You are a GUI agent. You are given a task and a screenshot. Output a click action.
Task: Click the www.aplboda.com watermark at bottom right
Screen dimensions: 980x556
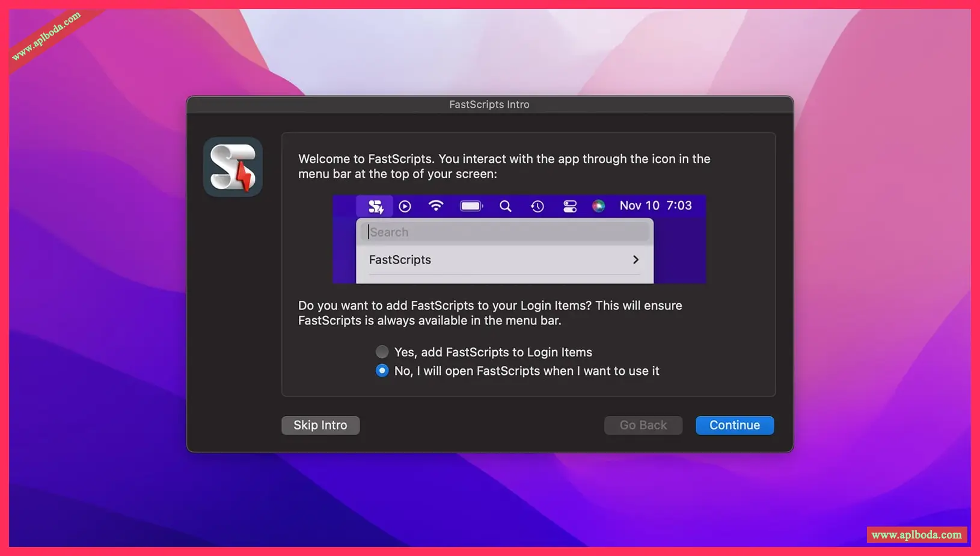point(916,535)
